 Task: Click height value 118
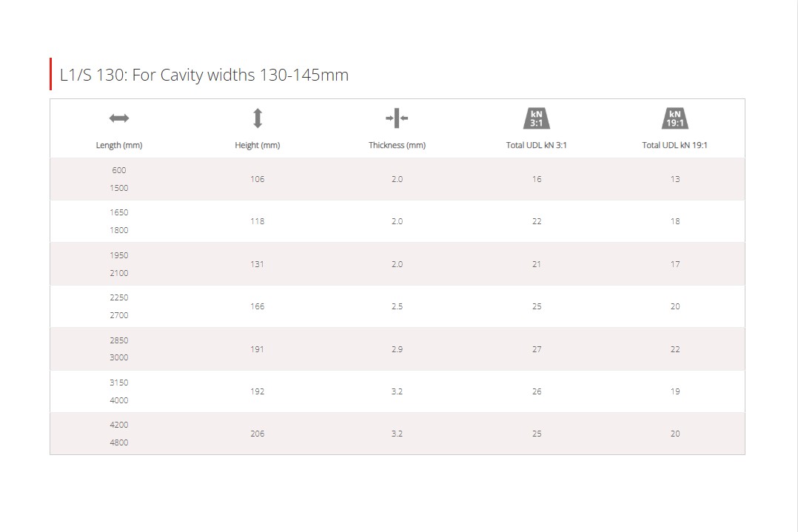(258, 221)
